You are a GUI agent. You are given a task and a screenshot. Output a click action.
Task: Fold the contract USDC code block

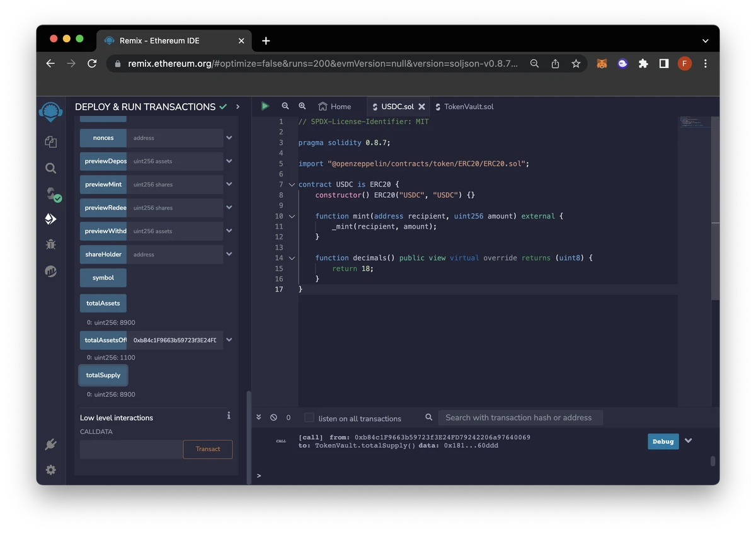coord(292,185)
